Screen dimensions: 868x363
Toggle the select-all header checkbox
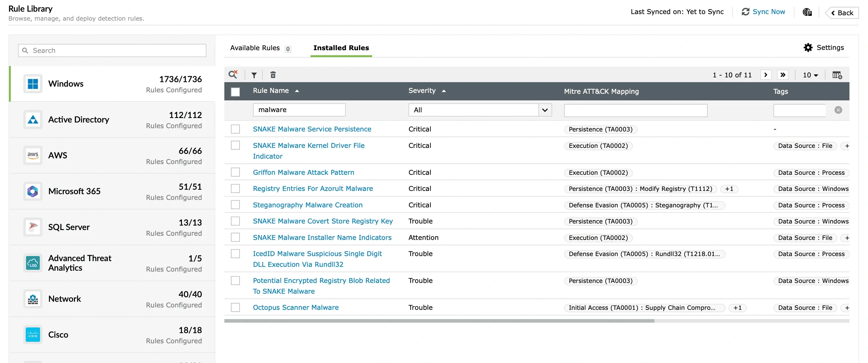235,92
